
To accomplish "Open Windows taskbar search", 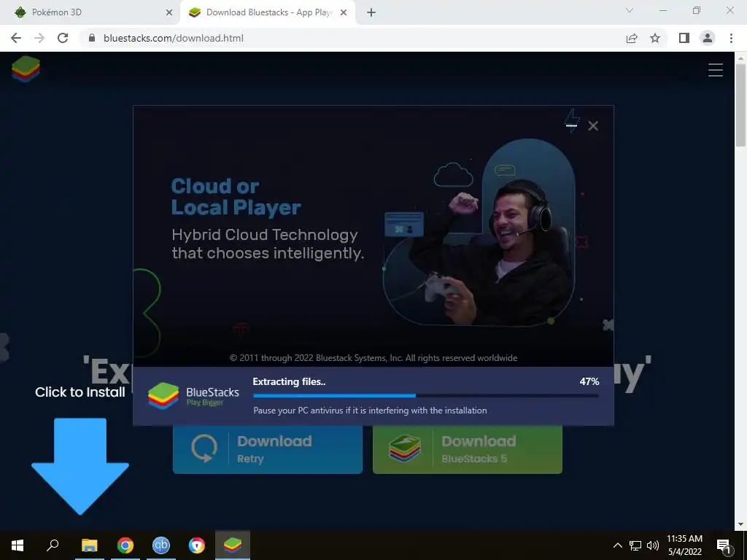I will click(x=53, y=545).
